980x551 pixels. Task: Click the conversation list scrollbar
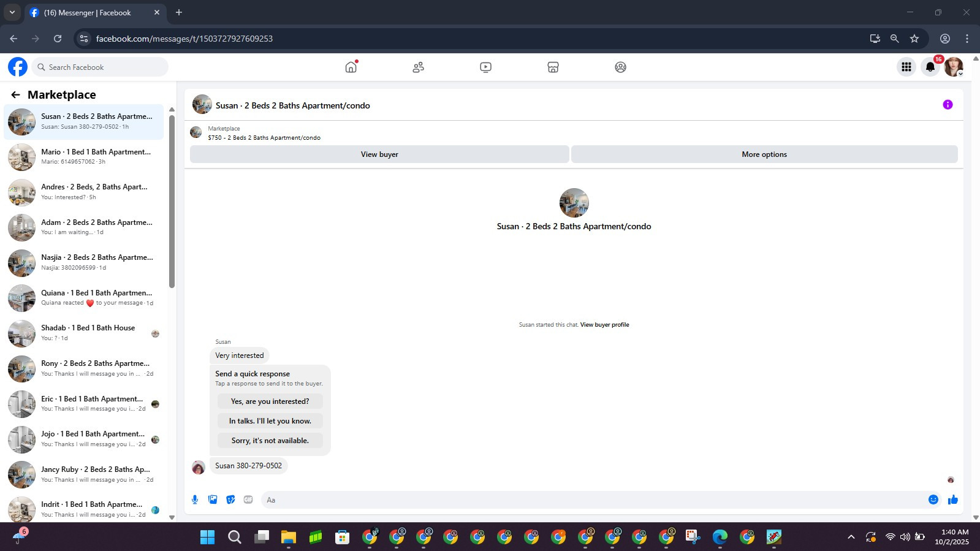172,201
